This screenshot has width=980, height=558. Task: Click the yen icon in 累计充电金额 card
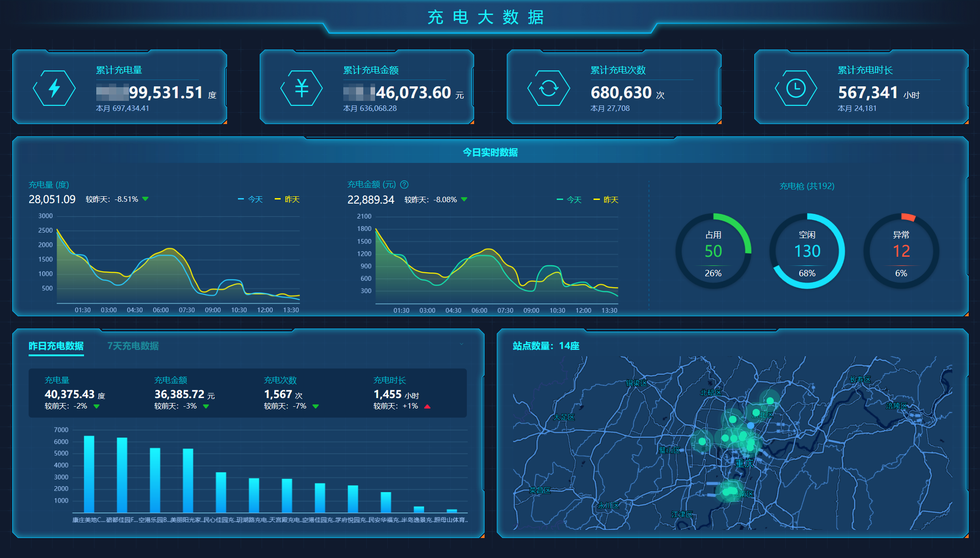click(x=302, y=88)
